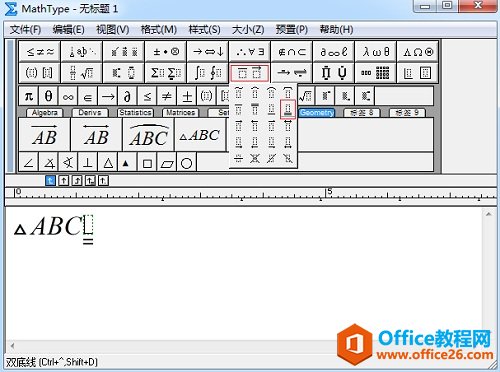This screenshot has height=372, width=500.
Task: Insert the element-of symbol from small bar
Action: click(x=88, y=96)
